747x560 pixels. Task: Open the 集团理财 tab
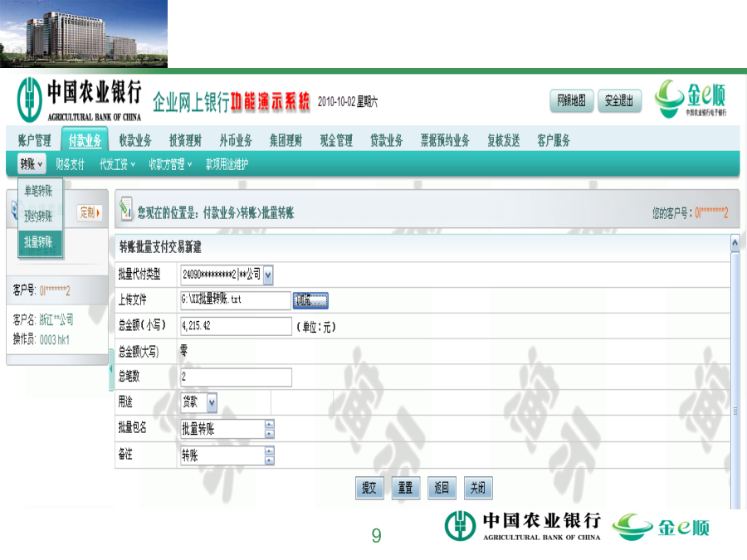286,140
